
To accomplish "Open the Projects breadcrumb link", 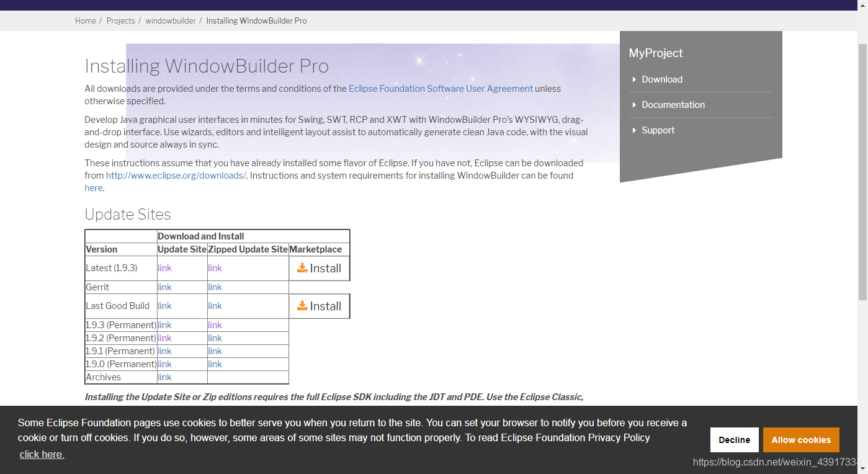I will (120, 20).
